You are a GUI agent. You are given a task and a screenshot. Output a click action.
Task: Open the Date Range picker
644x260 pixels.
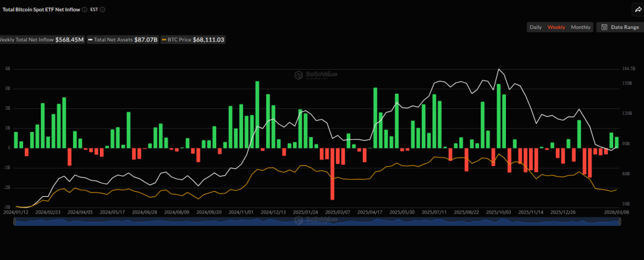point(620,27)
